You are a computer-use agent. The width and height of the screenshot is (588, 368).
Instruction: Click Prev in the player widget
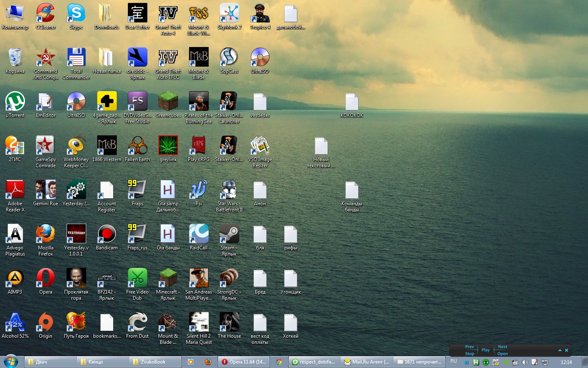[x=470, y=347]
